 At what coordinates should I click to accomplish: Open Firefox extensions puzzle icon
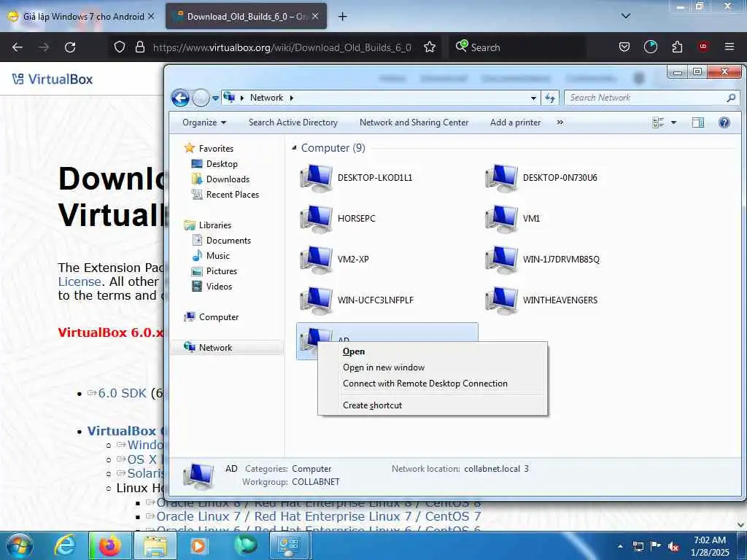[677, 47]
